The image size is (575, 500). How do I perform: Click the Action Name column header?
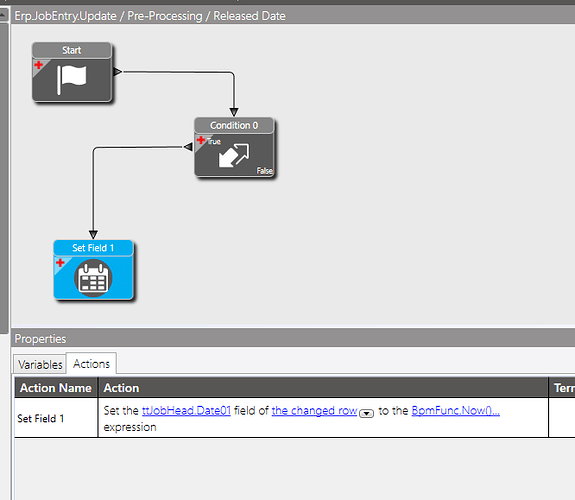tap(56, 388)
